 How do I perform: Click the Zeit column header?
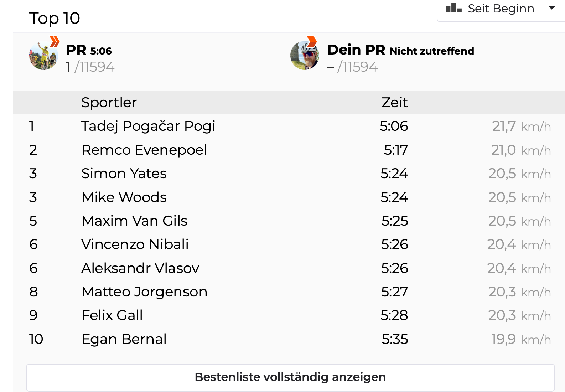(x=394, y=103)
